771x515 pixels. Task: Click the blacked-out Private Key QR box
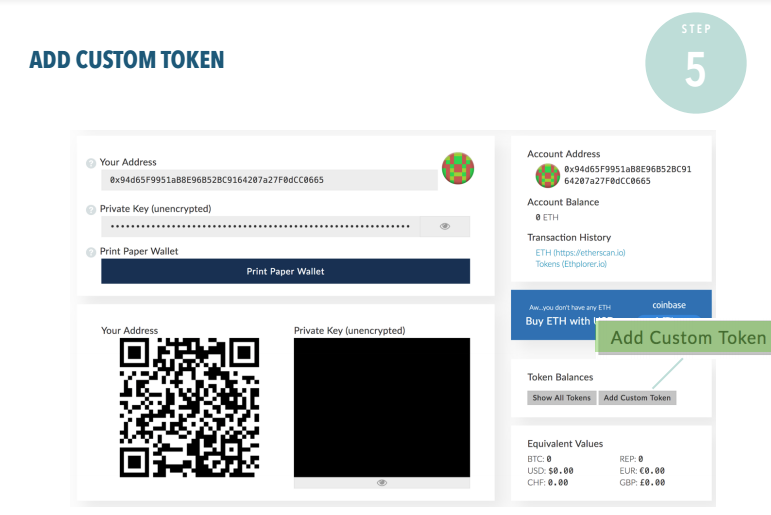tap(382, 407)
